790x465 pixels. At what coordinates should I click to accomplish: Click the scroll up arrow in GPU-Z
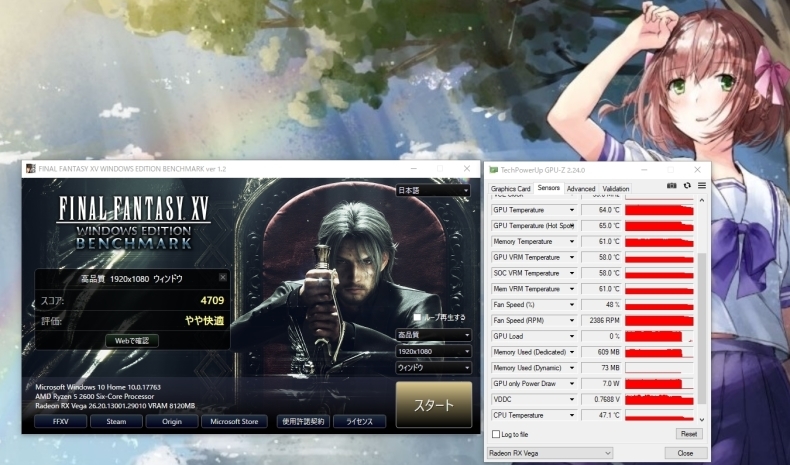[701, 201]
